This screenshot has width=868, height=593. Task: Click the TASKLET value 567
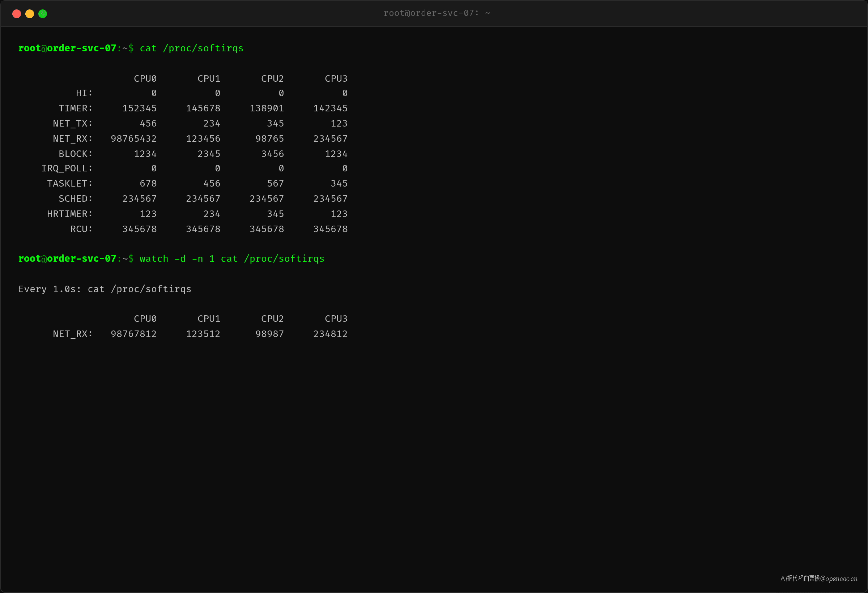click(x=275, y=184)
